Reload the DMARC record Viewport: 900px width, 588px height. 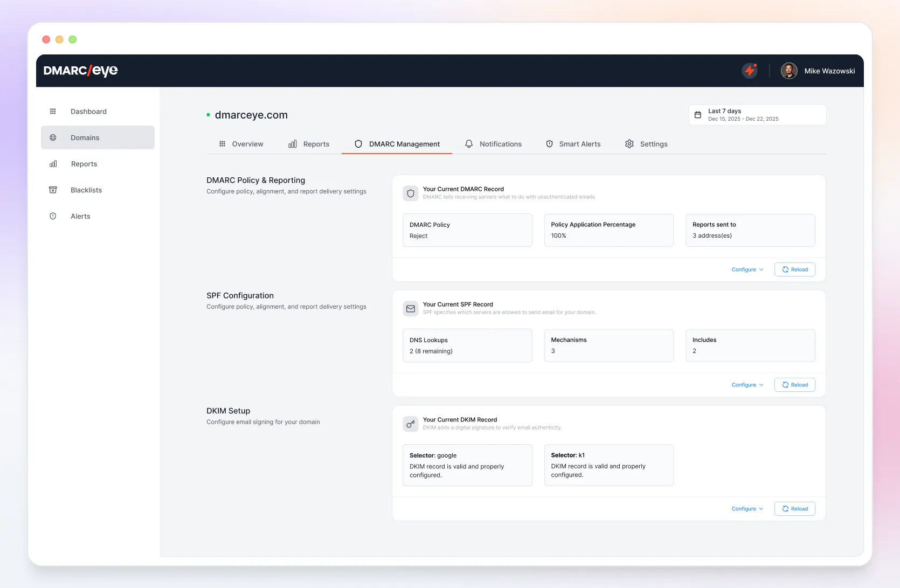coord(795,269)
